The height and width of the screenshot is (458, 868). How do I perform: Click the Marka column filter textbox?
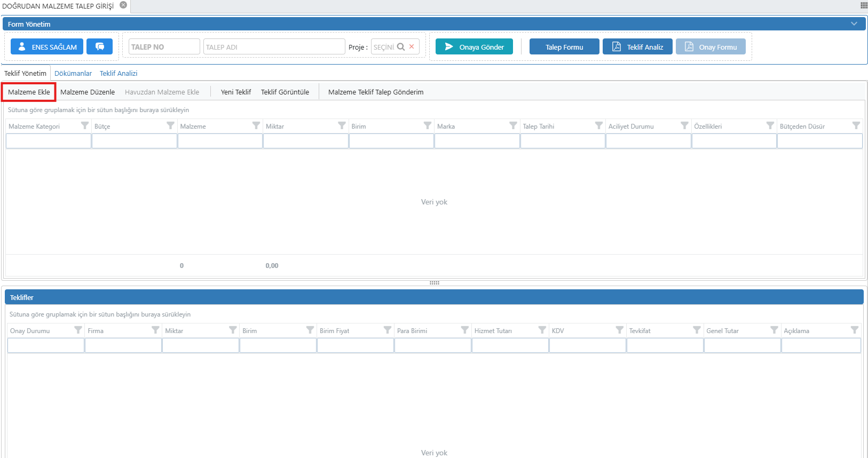coord(477,141)
